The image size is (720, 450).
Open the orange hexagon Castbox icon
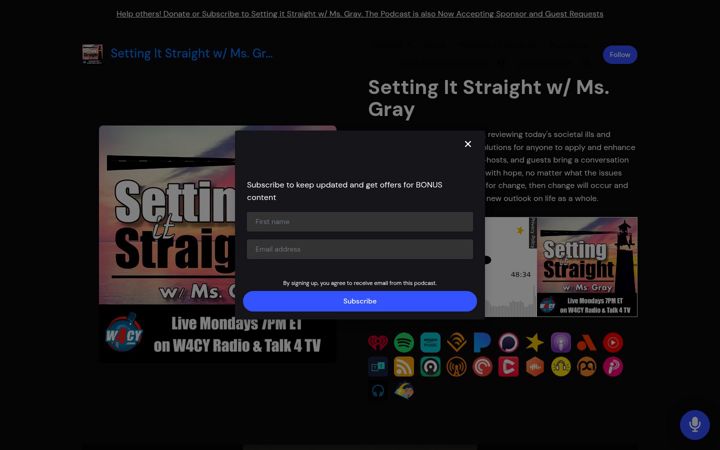pos(535,367)
